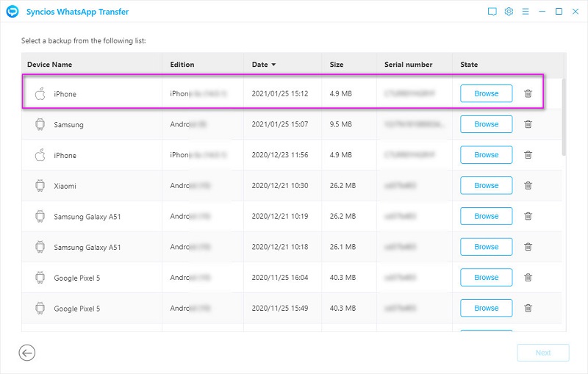Viewport: 588px width, 374px height.
Task: Select date 2020/11/25 16:04 cell
Action: pyautogui.click(x=280, y=277)
